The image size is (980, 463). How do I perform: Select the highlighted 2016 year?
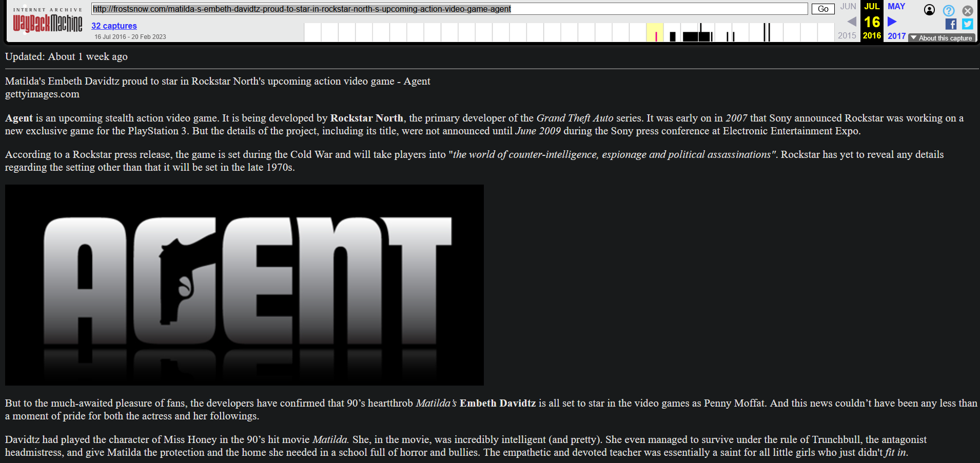click(x=872, y=35)
